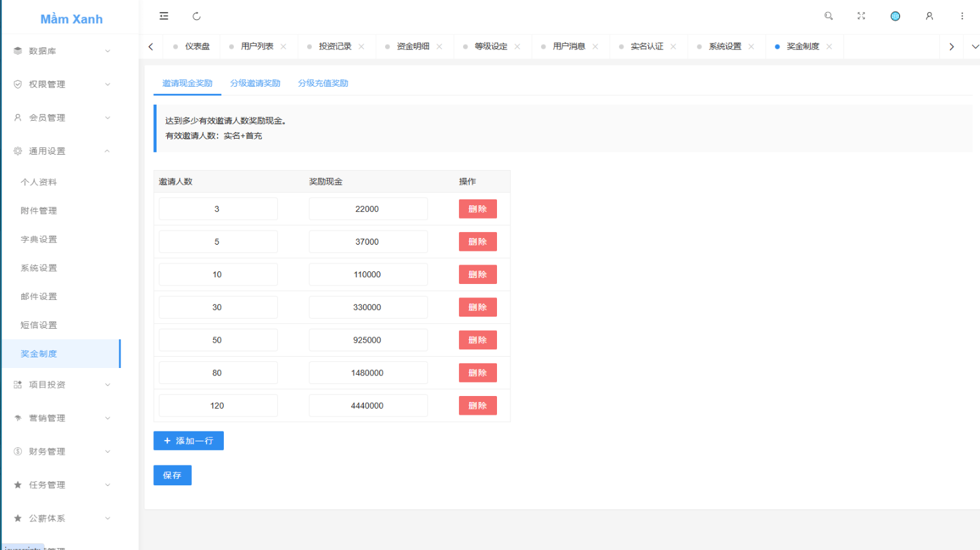Click the Mầm Xanh logo title
The image size is (980, 550).
(71, 19)
